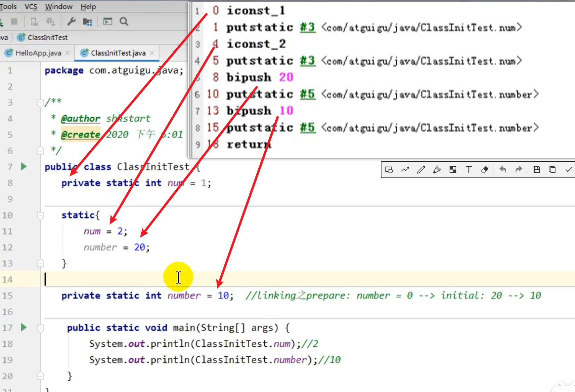Collapse the Javadoc comment fold on line 3
This screenshot has width=575, height=392.
40,103
